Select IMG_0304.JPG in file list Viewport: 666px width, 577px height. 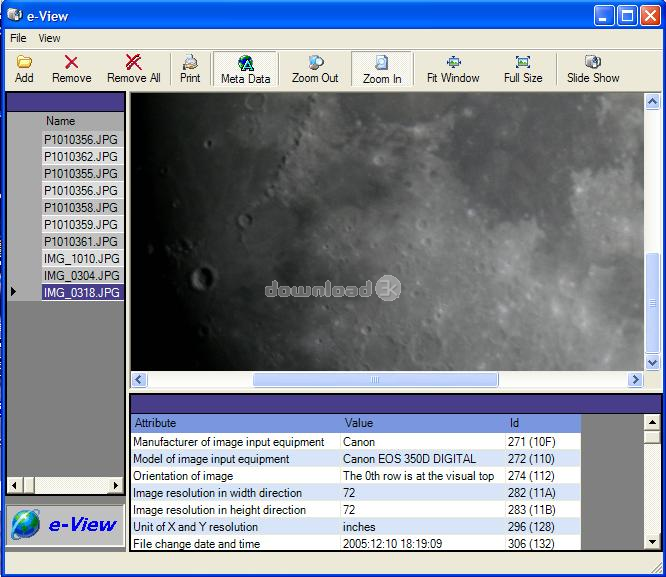(x=82, y=275)
